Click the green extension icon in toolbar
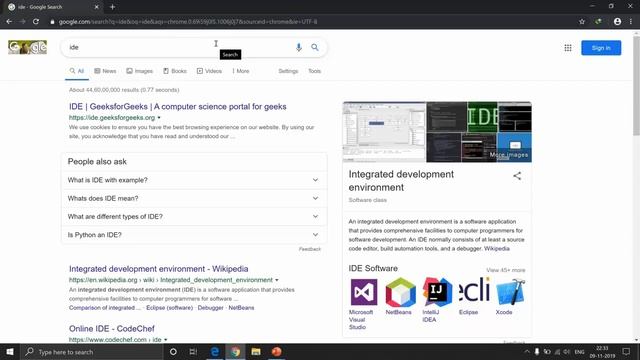Screen dimensions: 640x360 [x=598, y=22]
